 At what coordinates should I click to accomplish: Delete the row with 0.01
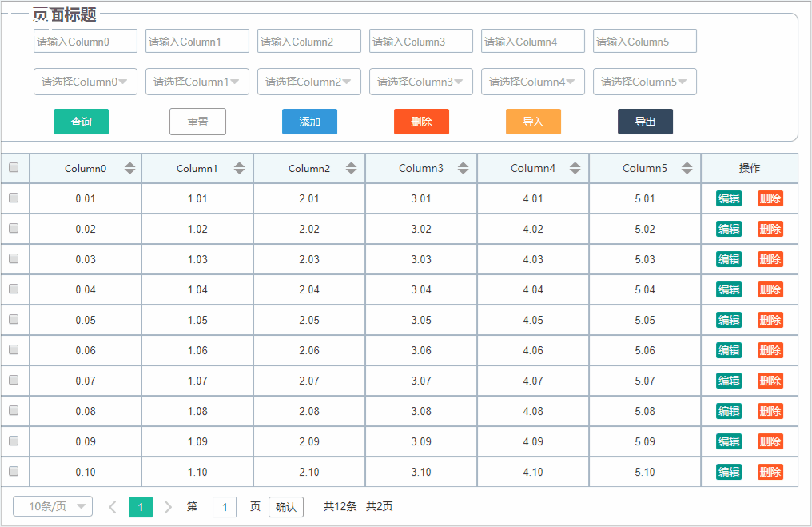(770, 198)
